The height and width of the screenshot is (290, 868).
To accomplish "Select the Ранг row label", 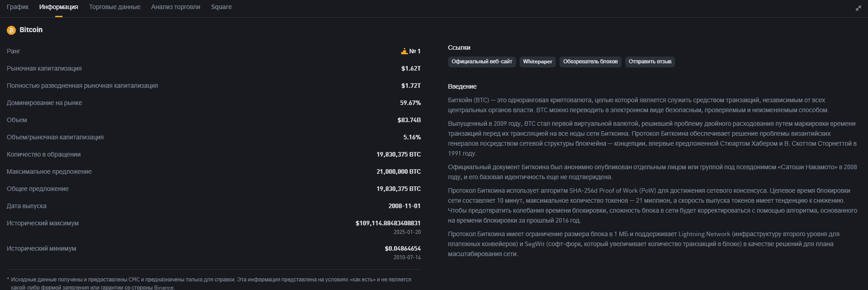I will pyautogui.click(x=14, y=51).
